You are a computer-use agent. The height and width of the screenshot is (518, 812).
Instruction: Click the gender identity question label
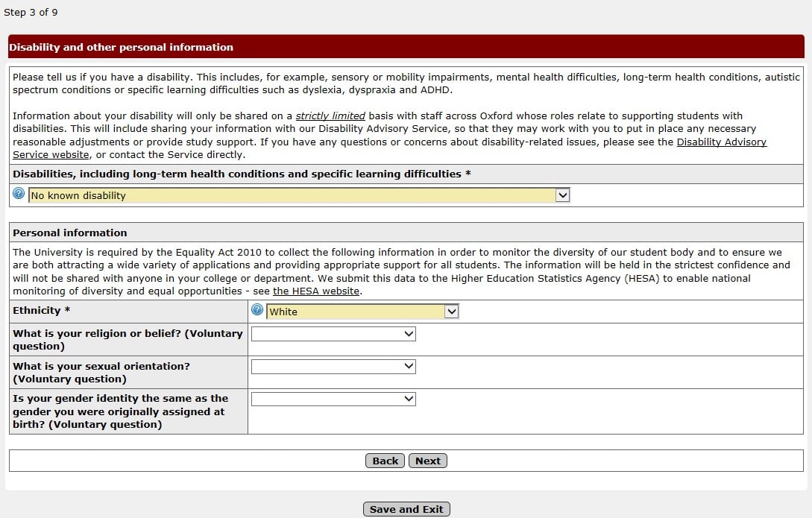click(x=120, y=411)
